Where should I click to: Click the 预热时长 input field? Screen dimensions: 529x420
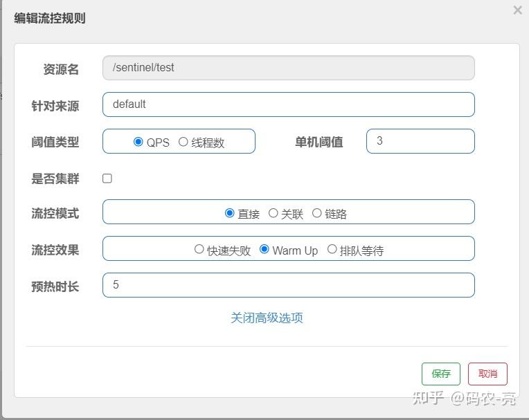pos(289,285)
